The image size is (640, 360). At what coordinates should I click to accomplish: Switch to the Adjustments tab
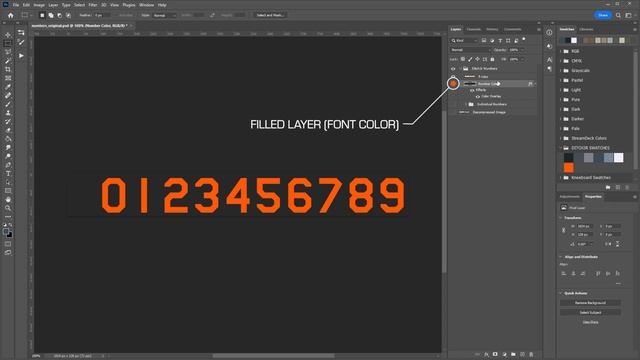[569, 197]
